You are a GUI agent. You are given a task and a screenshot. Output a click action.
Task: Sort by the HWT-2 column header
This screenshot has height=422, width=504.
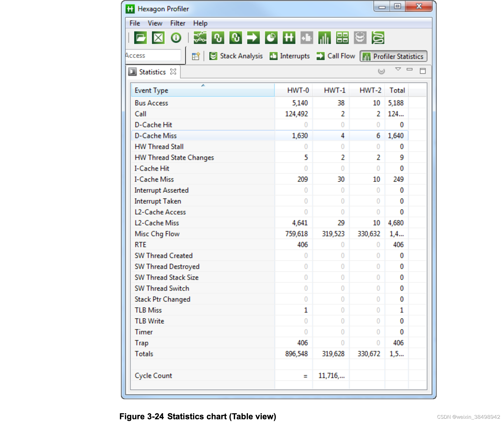[367, 90]
